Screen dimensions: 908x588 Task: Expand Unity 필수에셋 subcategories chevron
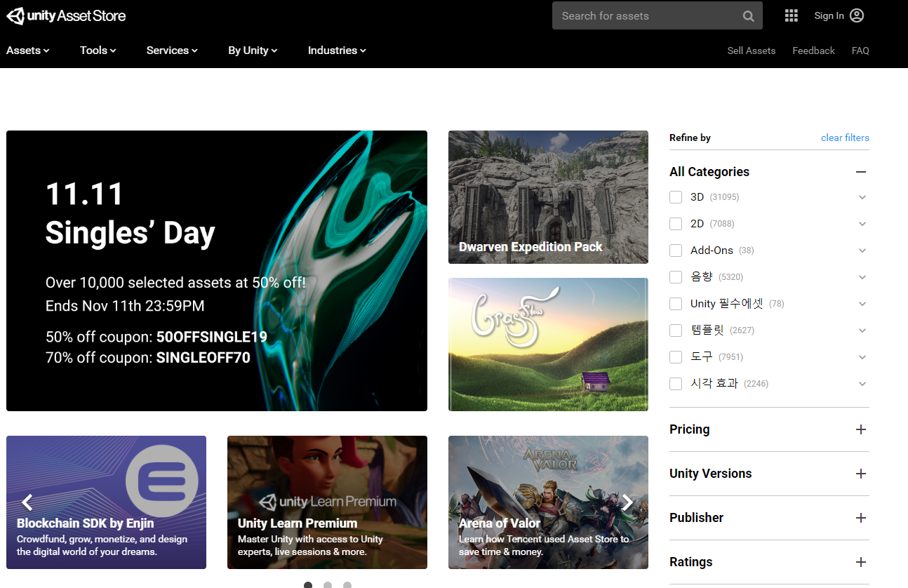tap(862, 304)
